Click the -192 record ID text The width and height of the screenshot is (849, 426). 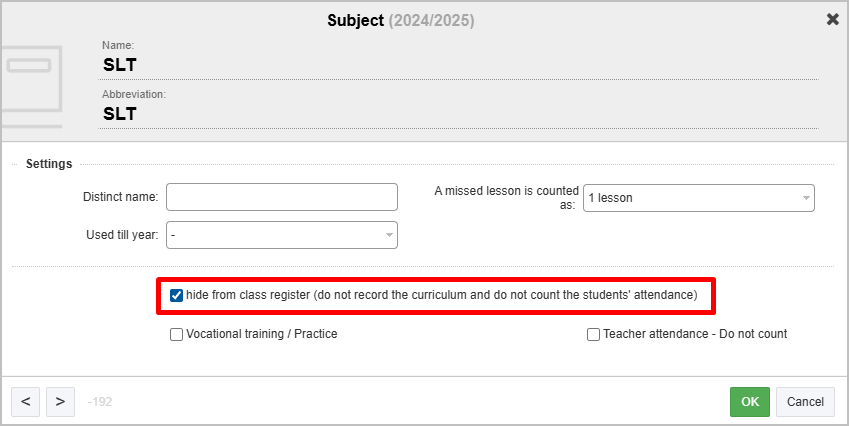pos(100,402)
